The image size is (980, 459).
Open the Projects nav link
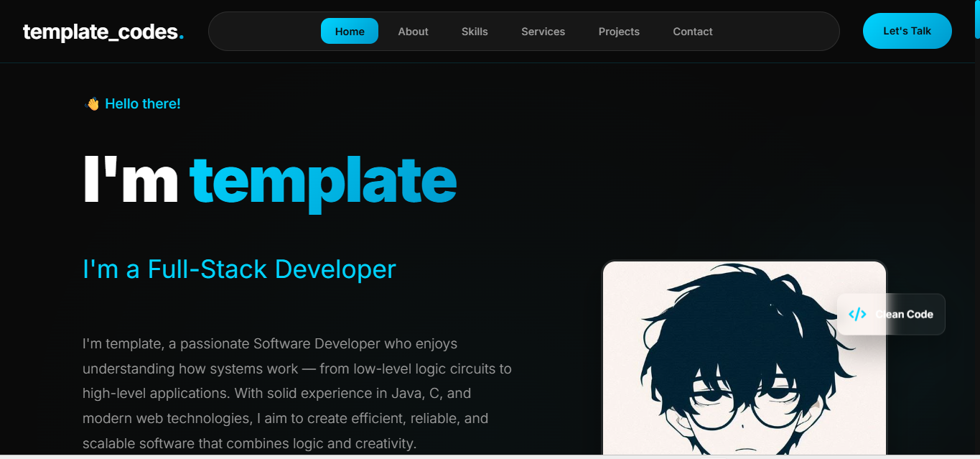pos(619,32)
